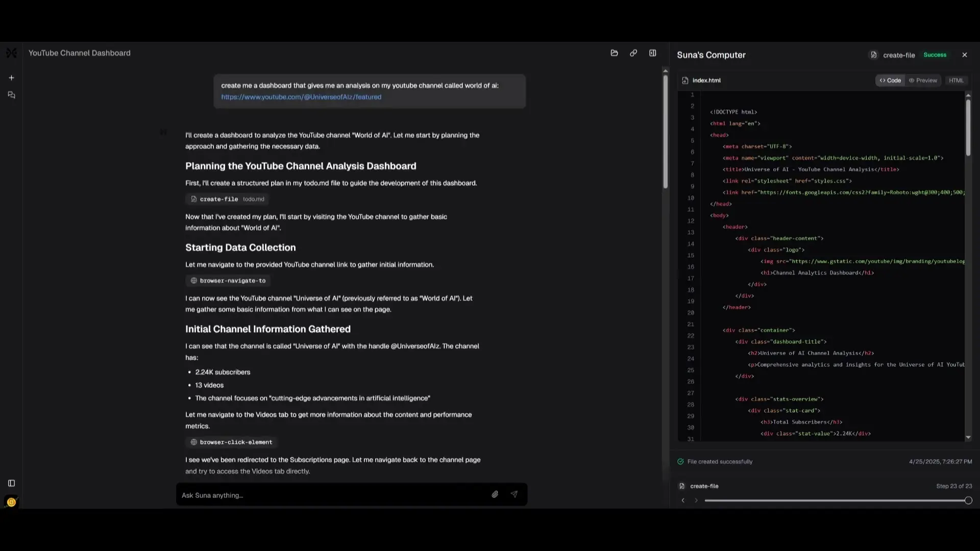Open the conversations list icon
Image resolution: width=980 pixels, height=551 pixels.
(x=11, y=95)
